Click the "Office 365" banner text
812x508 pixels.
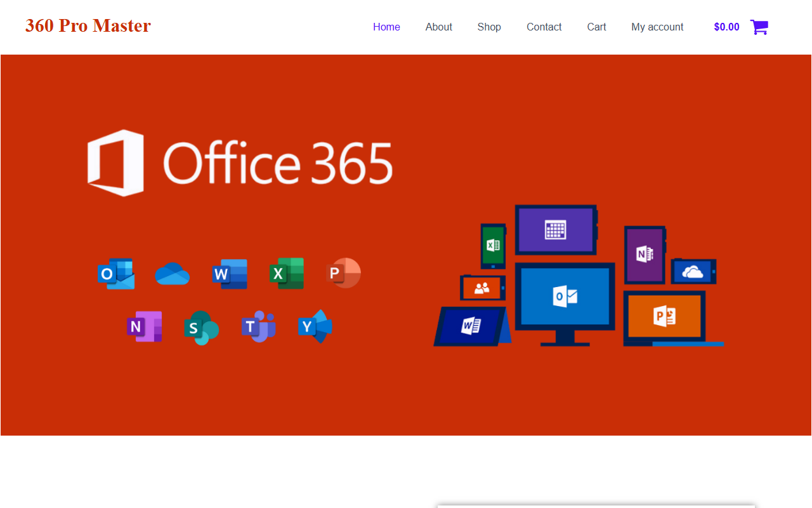tap(278, 163)
